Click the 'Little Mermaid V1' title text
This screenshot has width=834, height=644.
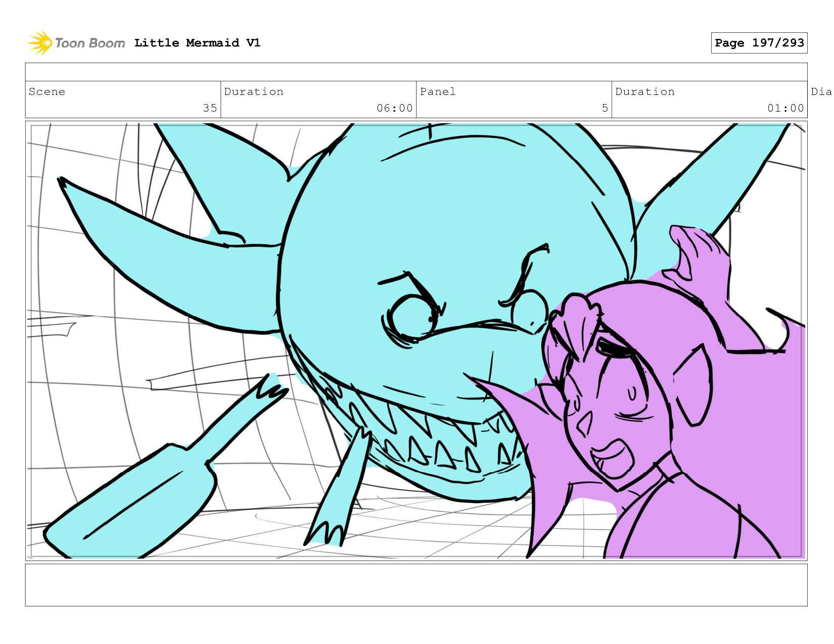tap(197, 43)
